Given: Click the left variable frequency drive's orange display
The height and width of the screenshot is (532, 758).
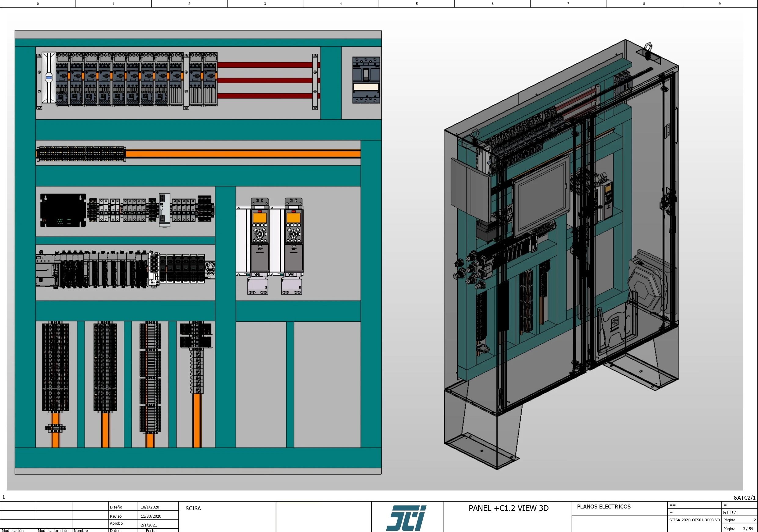Looking at the screenshot, I should click(260, 218).
